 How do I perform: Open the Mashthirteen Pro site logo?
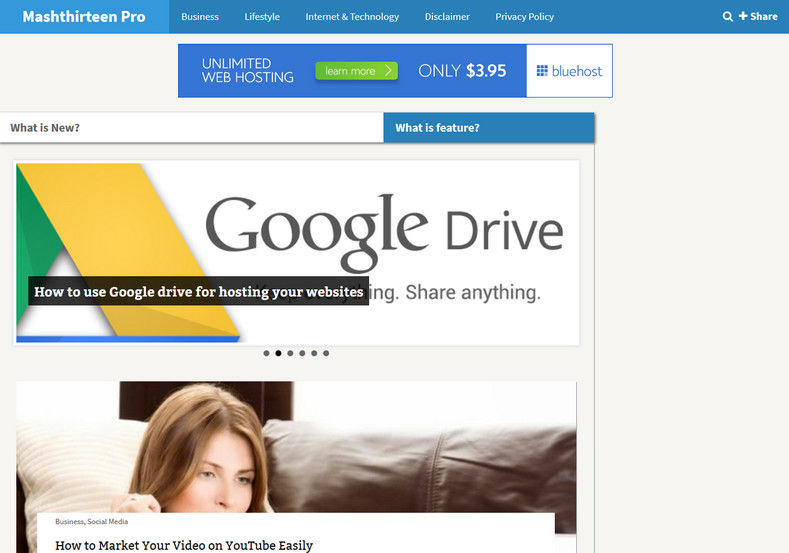coord(84,17)
